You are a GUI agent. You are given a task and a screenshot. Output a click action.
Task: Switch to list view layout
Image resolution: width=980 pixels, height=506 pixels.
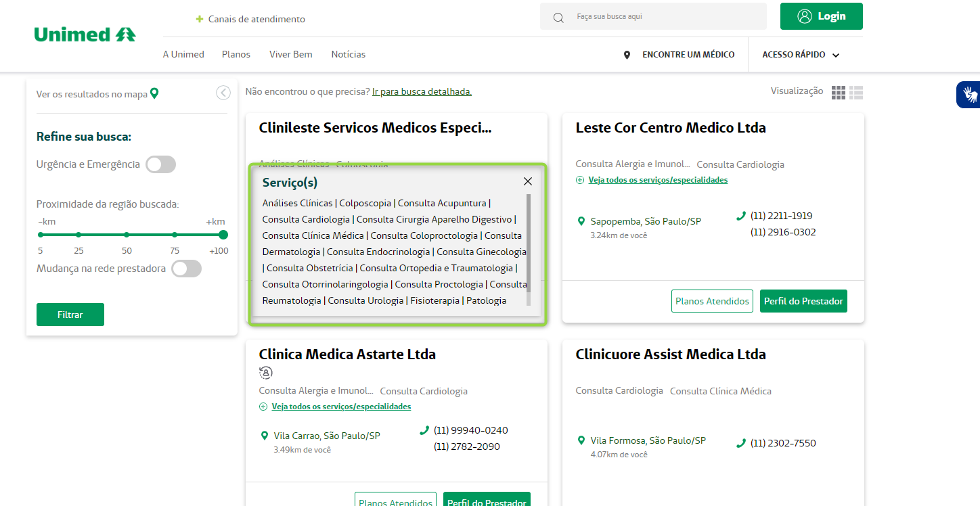[856, 93]
